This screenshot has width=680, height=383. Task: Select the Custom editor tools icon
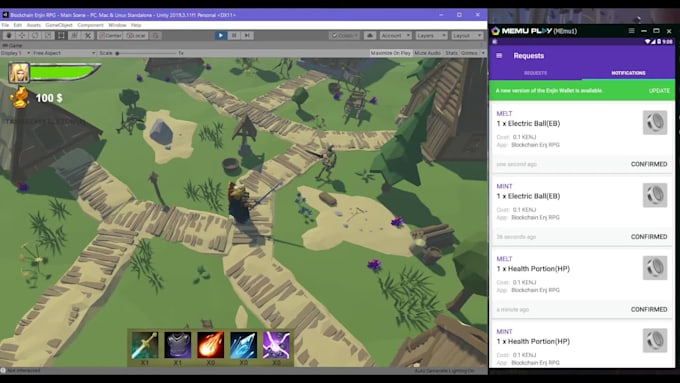(x=88, y=36)
